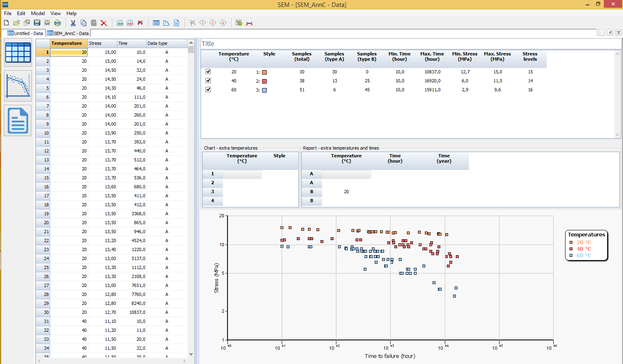Open the File menu
The image size is (623, 364).
[x=8, y=13]
